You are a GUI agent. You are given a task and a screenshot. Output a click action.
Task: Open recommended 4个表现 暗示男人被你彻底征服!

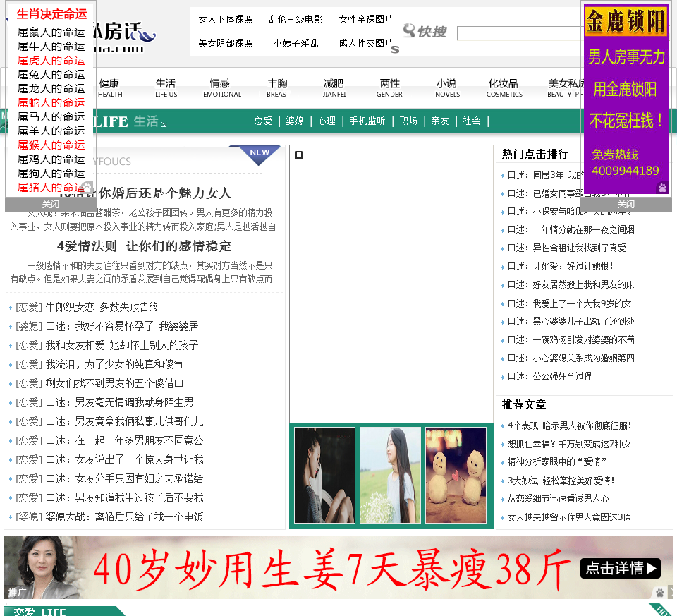pyautogui.click(x=569, y=426)
